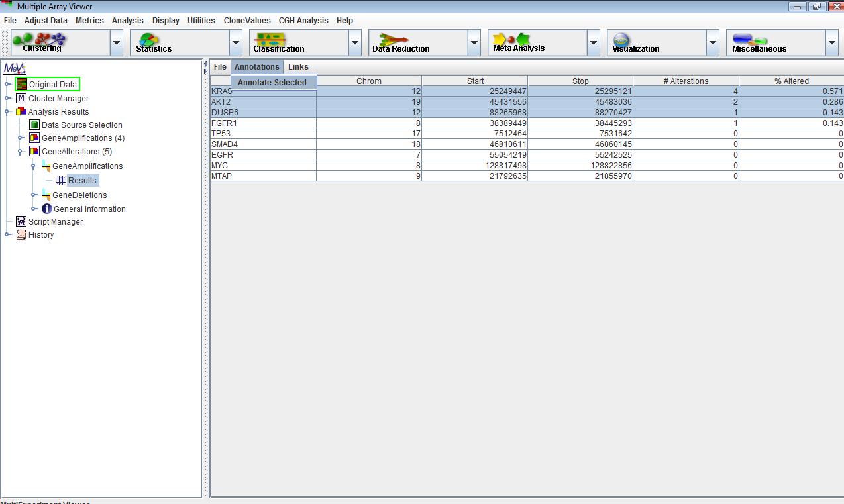
Task: Open the Links menu in results panel
Action: click(x=298, y=67)
